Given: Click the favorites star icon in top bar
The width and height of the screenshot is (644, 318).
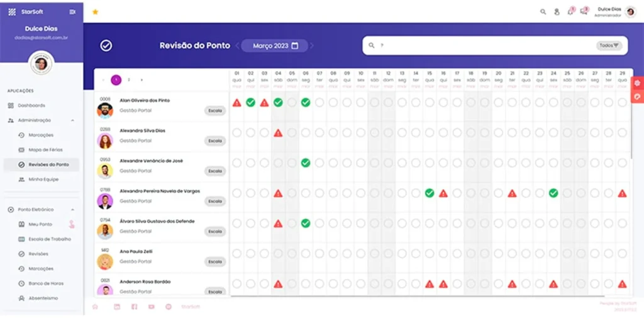Looking at the screenshot, I should [96, 12].
